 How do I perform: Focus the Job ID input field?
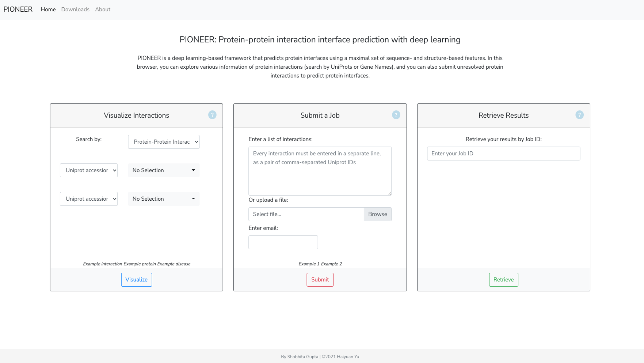click(503, 154)
